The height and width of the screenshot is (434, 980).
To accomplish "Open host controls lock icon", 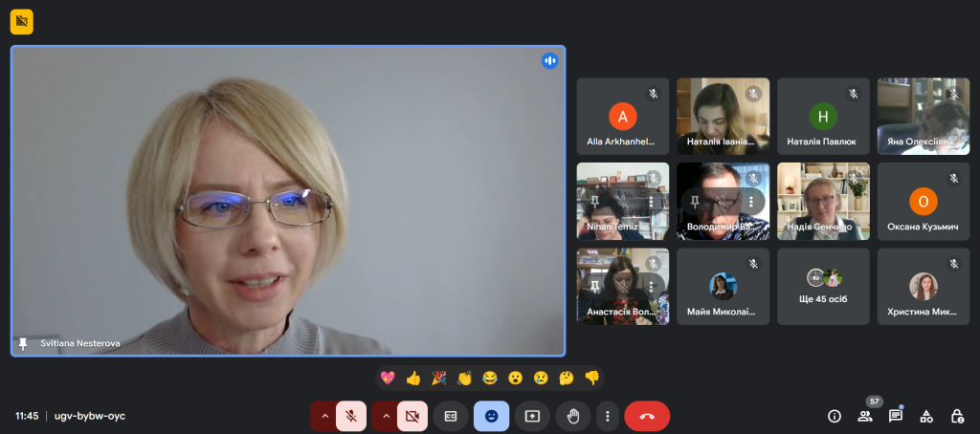I will tap(957, 416).
